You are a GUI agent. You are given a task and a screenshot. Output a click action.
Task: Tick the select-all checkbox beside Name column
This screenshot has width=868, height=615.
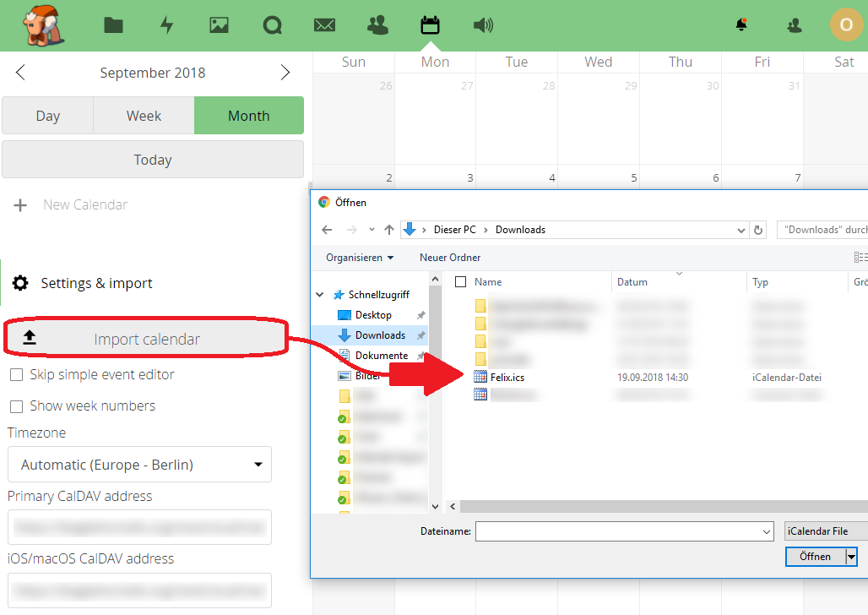[x=460, y=282]
